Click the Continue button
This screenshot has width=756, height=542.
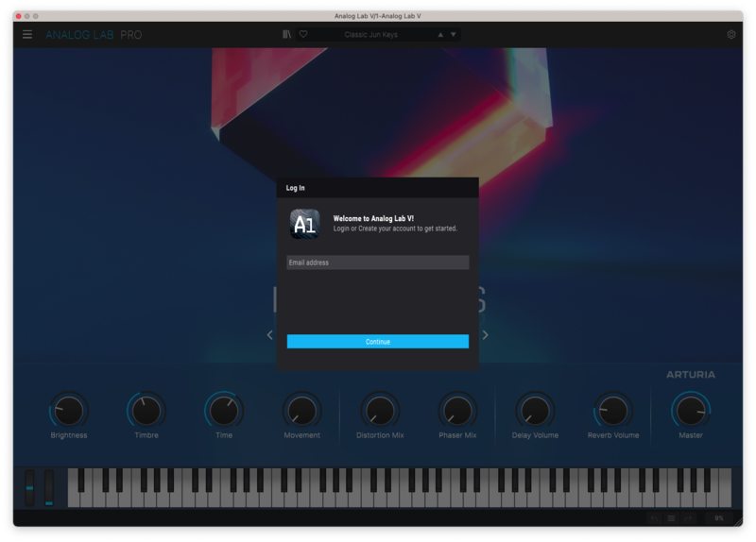377,342
